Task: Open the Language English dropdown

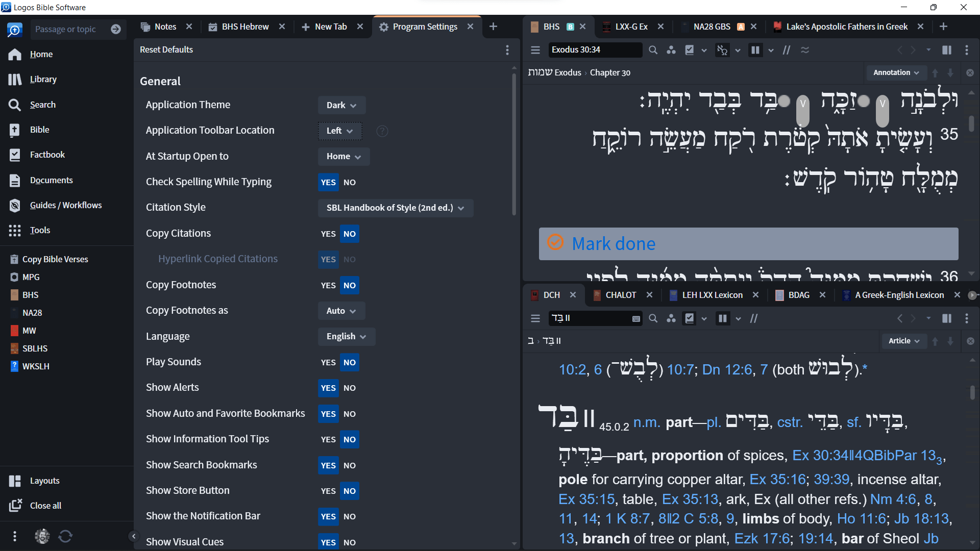Action: [347, 336]
